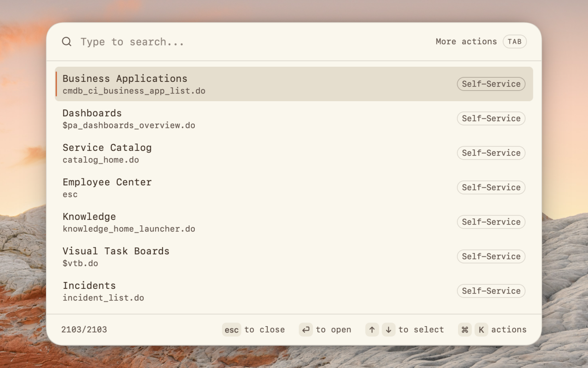Click Self-Service tag on Visual Task Boards row
This screenshot has height=368, width=588.
pyautogui.click(x=491, y=256)
